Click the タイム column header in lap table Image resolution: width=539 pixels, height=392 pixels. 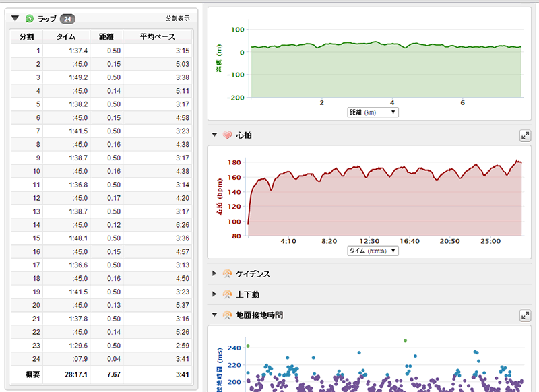pos(66,36)
